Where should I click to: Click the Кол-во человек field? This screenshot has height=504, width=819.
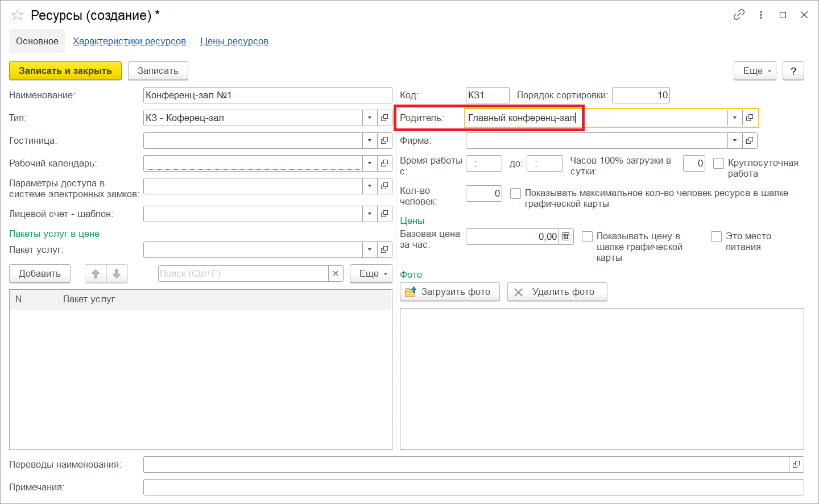pyautogui.click(x=484, y=193)
